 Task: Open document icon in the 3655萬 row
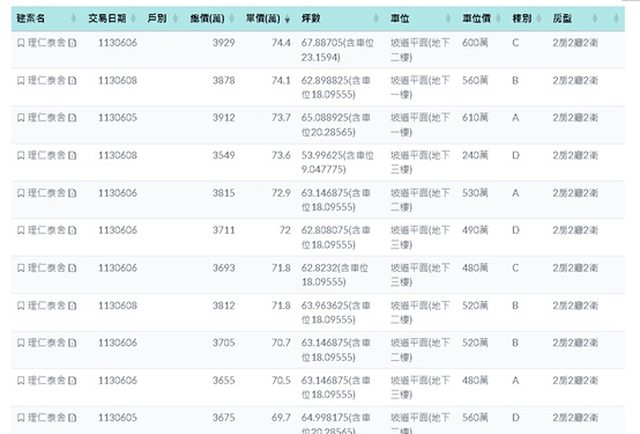tap(73, 380)
